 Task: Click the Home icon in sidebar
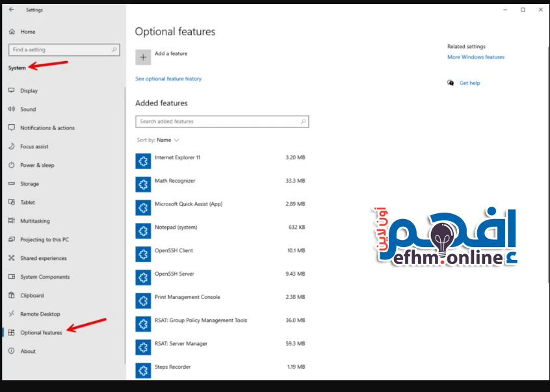click(12, 31)
